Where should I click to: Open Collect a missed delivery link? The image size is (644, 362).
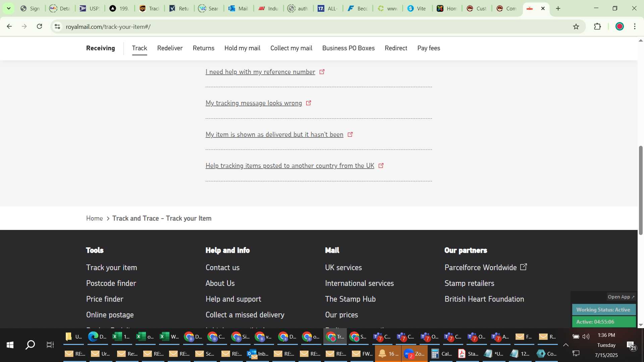(x=245, y=315)
